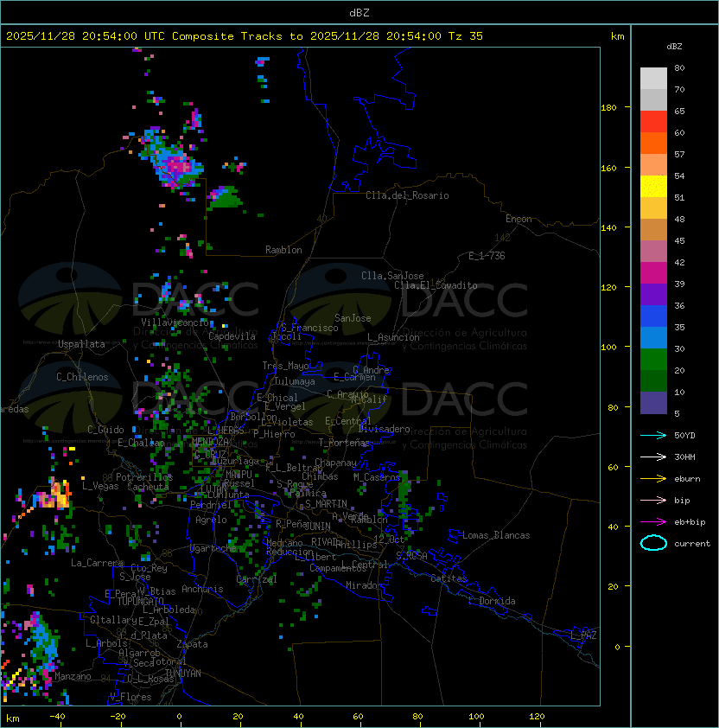Click the 'Ugarteche' map label

tap(213, 548)
